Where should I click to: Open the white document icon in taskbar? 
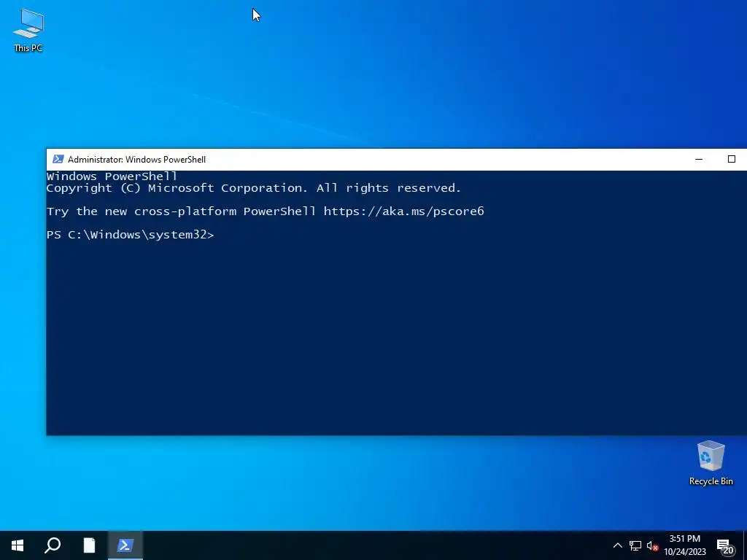(89, 545)
